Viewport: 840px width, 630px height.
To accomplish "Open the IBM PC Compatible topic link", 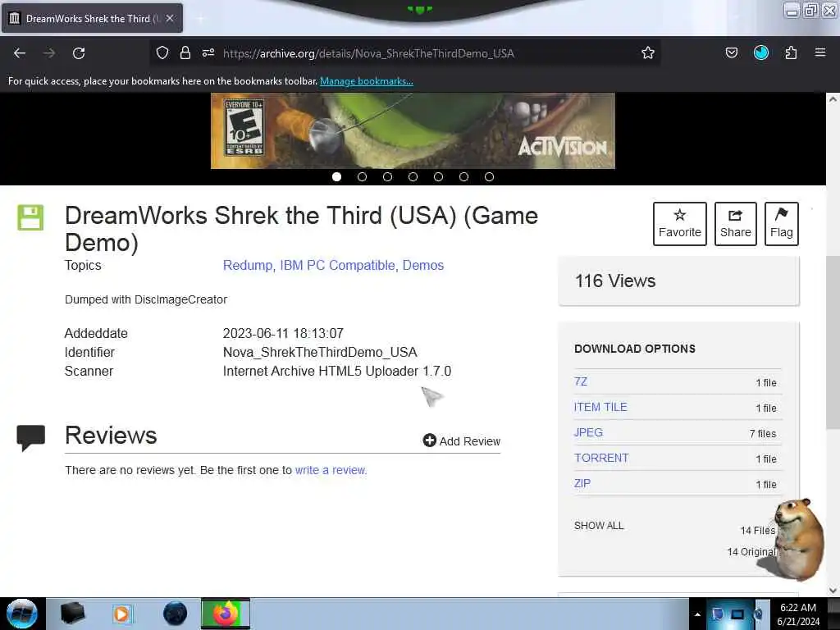I will (x=337, y=265).
